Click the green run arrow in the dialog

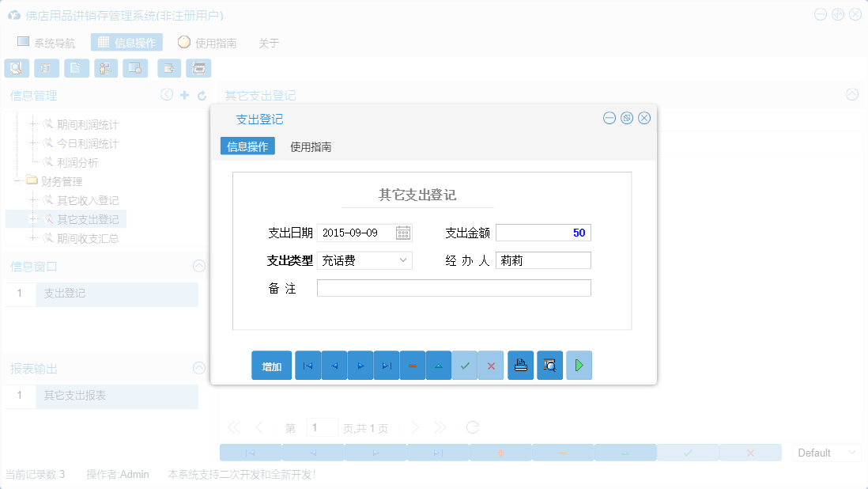coord(579,365)
